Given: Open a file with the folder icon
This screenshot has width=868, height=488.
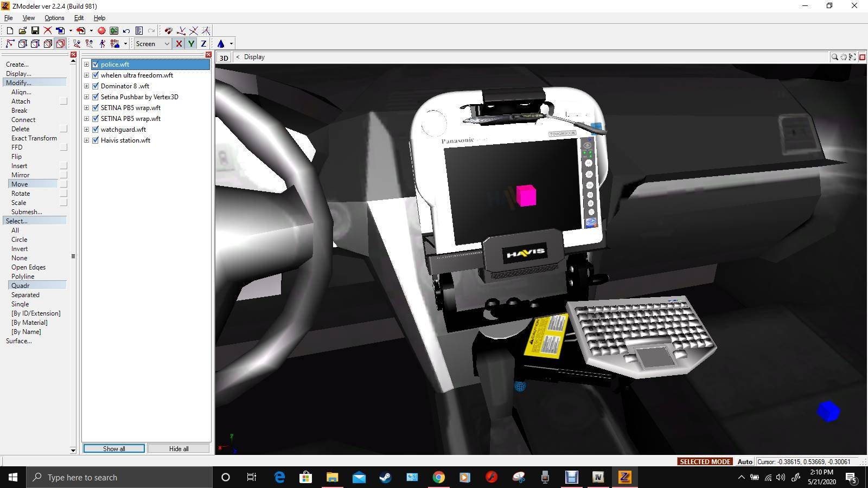Looking at the screenshot, I should pos(22,31).
